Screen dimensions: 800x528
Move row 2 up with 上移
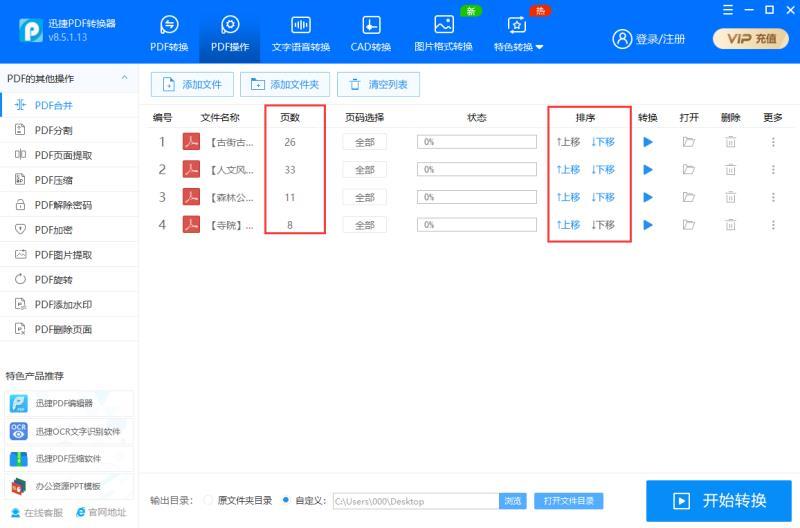tap(568, 169)
